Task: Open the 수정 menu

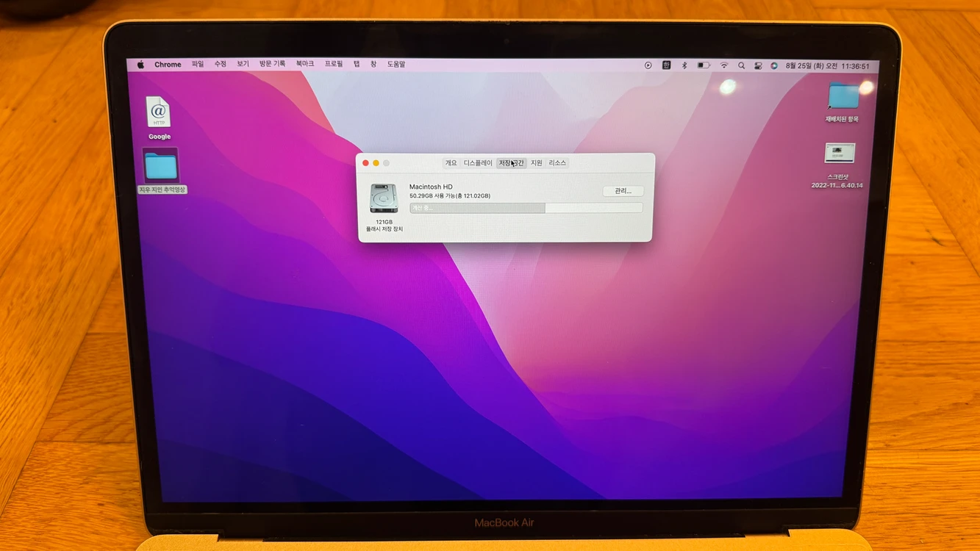Action: (x=221, y=65)
